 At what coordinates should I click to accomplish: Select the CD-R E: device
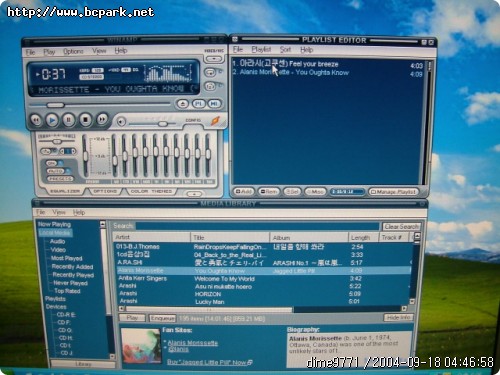click(x=66, y=315)
